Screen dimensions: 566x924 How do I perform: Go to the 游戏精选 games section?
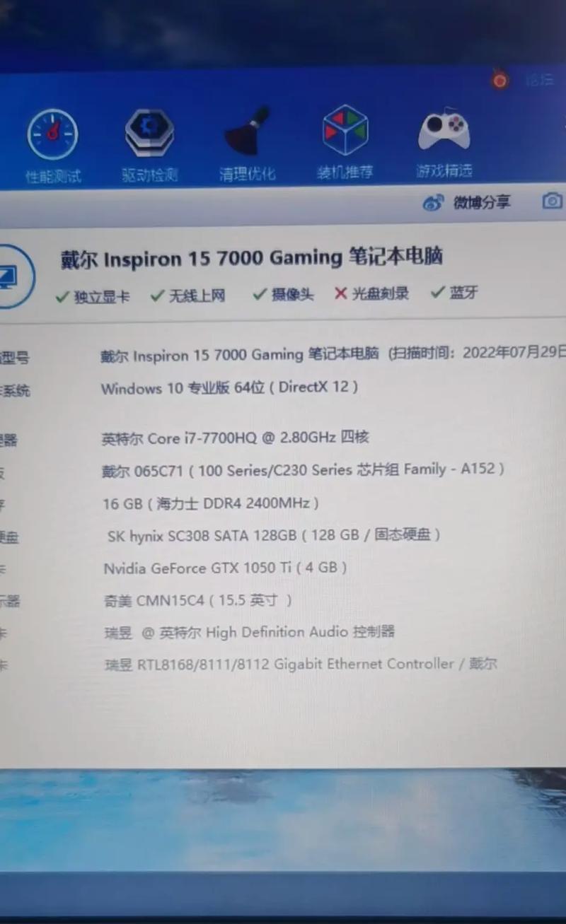(444, 141)
